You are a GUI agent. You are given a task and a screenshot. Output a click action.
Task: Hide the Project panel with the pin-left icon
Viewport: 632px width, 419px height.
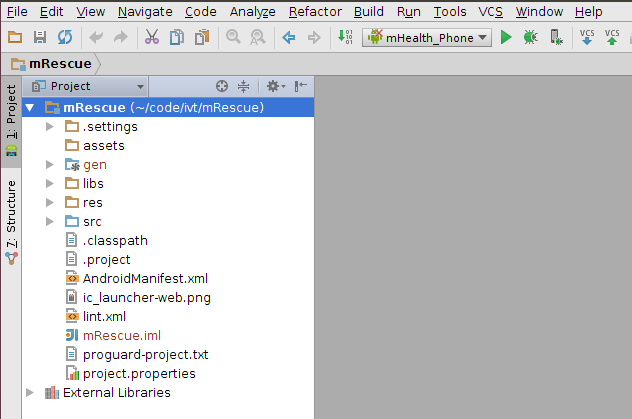tap(301, 86)
